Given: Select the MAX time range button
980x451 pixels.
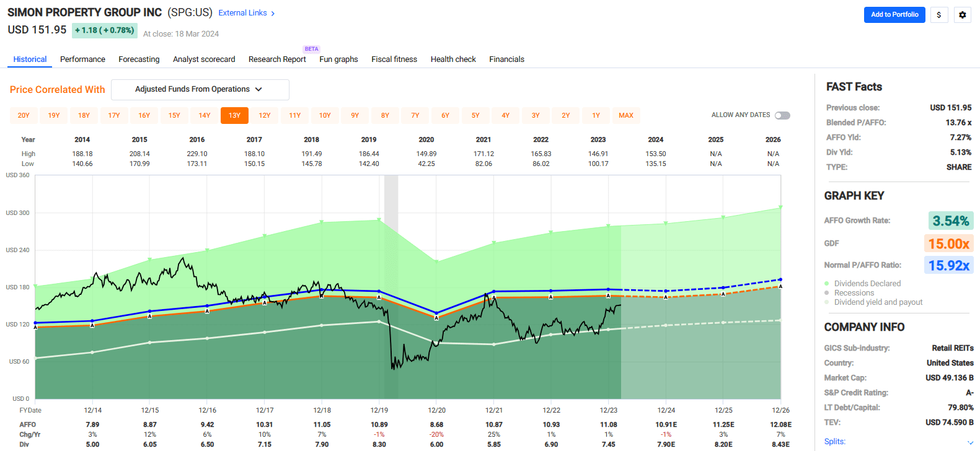Looking at the screenshot, I should 626,115.
